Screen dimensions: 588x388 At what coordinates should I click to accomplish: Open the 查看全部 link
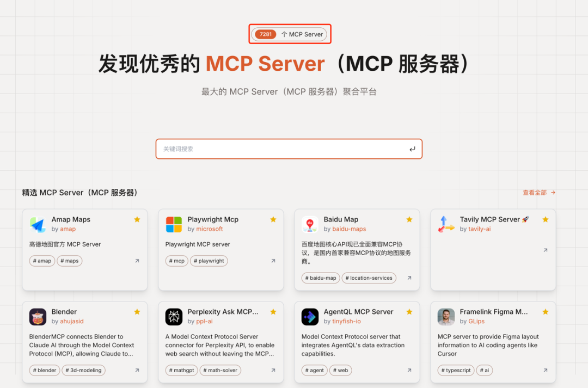click(539, 193)
